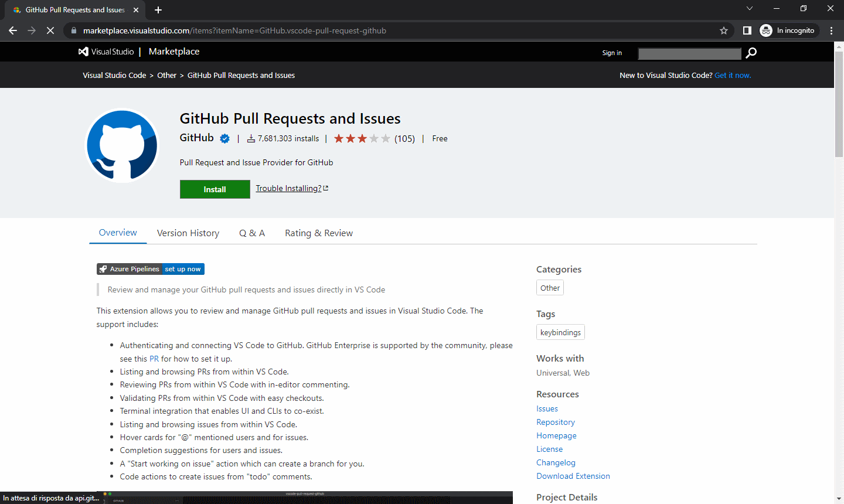This screenshot has height=504, width=844.
Task: Click the green Install button
Action: (215, 189)
